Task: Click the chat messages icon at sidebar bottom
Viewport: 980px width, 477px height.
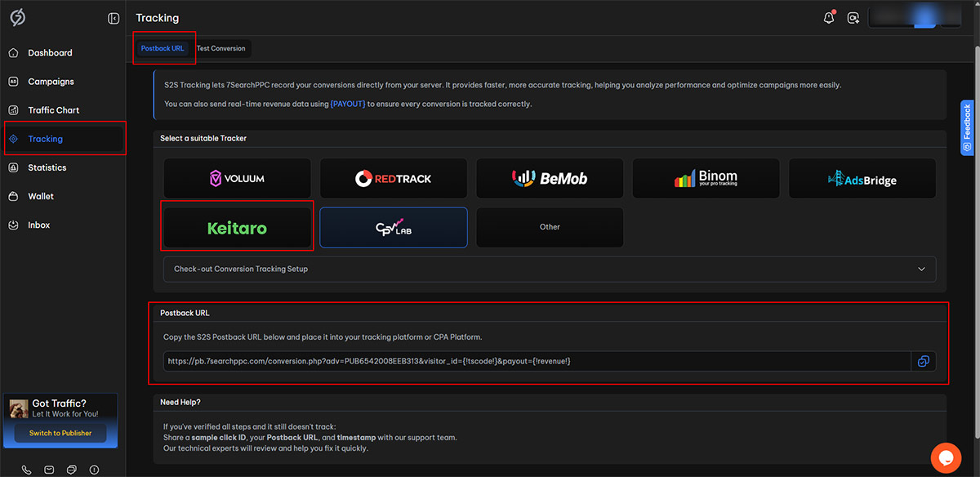Action: click(72, 470)
